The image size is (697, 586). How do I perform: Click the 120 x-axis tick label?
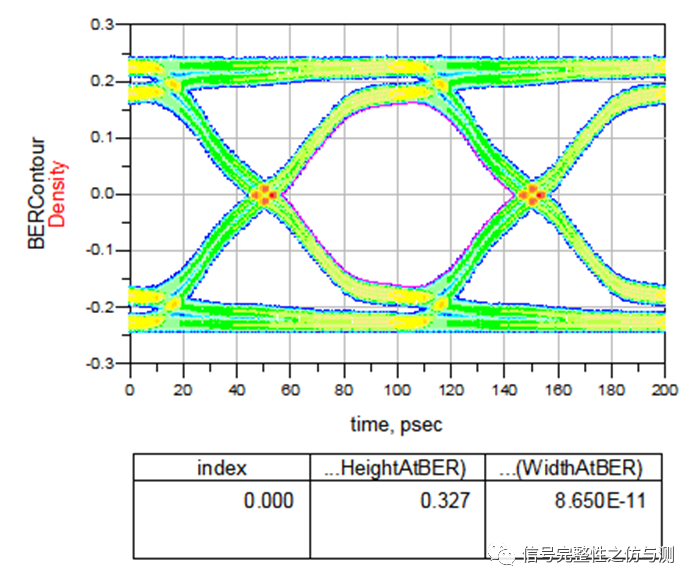[x=451, y=390]
